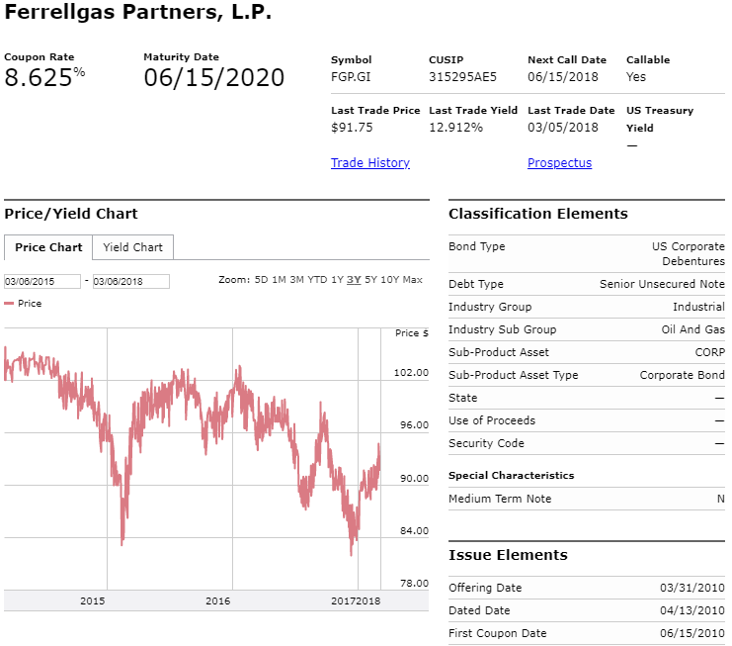Viewport: 732px width, 646px height.
Task: Set chart zoom to YTD
Action: [317, 280]
